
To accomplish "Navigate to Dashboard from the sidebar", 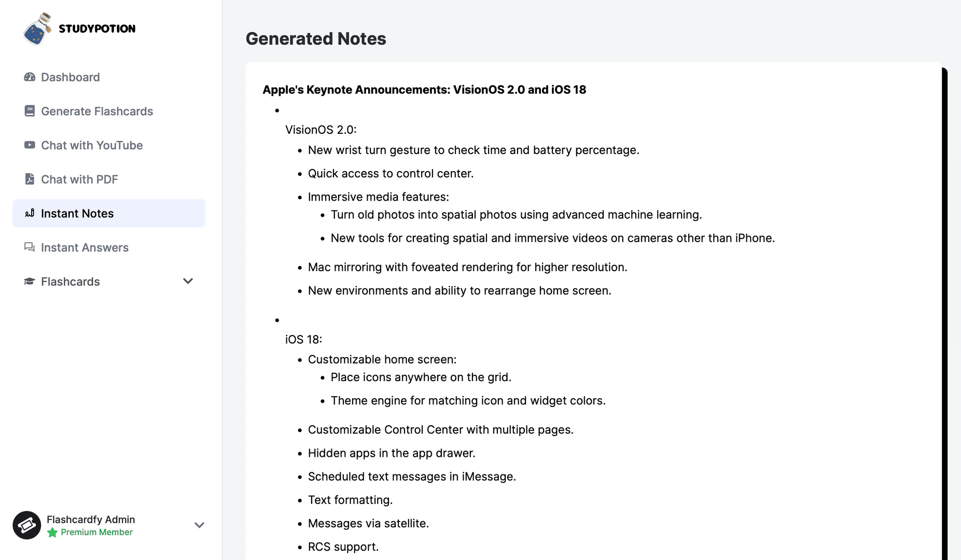I will tap(71, 77).
